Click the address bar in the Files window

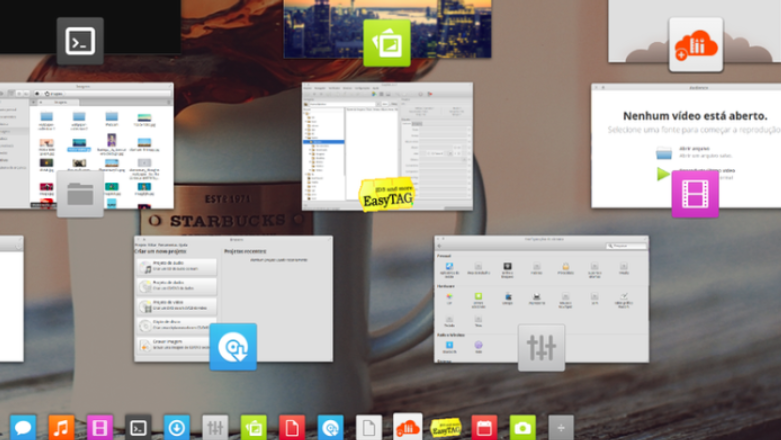(102, 93)
